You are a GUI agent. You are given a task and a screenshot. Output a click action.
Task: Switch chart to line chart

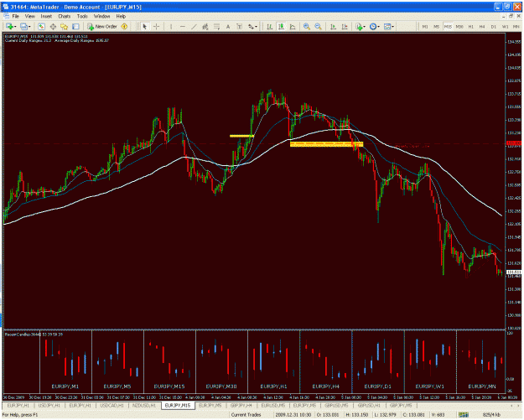[x=293, y=26]
